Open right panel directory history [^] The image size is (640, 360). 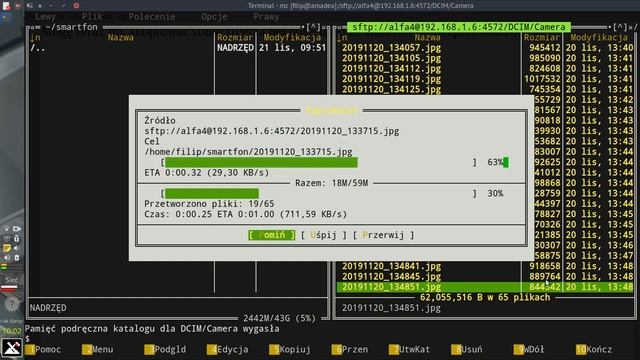[620, 27]
